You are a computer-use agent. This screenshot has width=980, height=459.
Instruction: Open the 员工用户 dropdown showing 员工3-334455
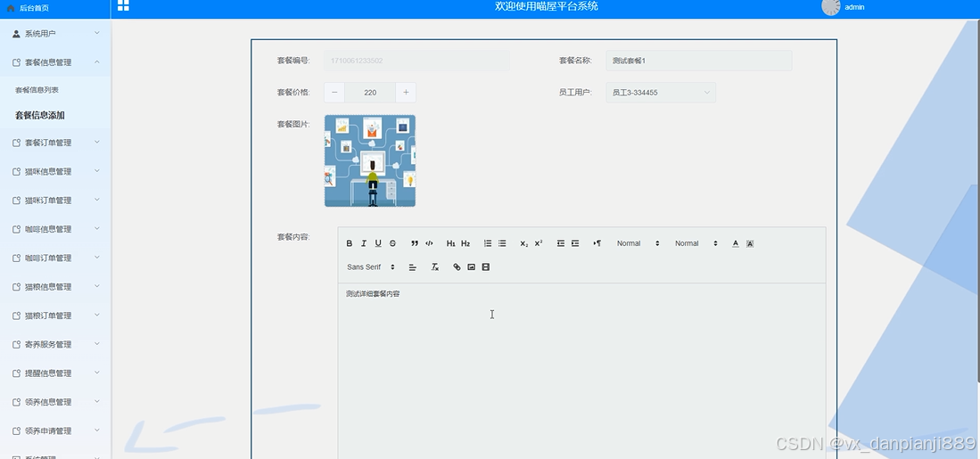[661, 93]
